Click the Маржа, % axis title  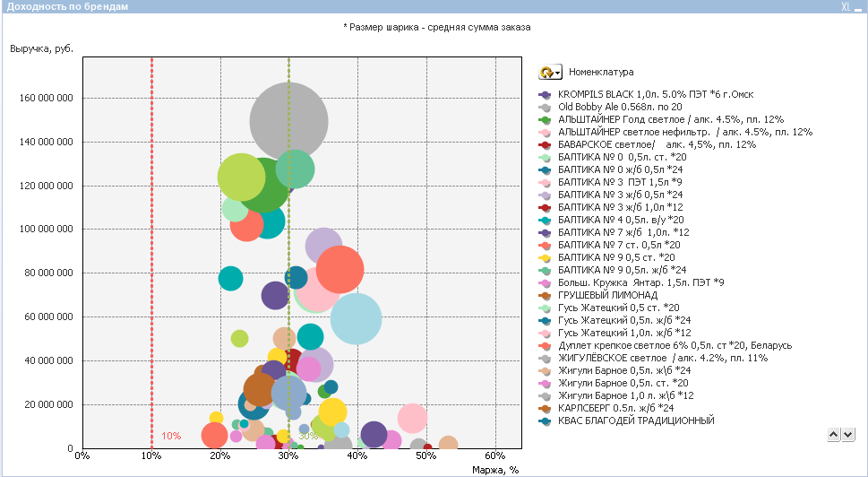pos(495,470)
